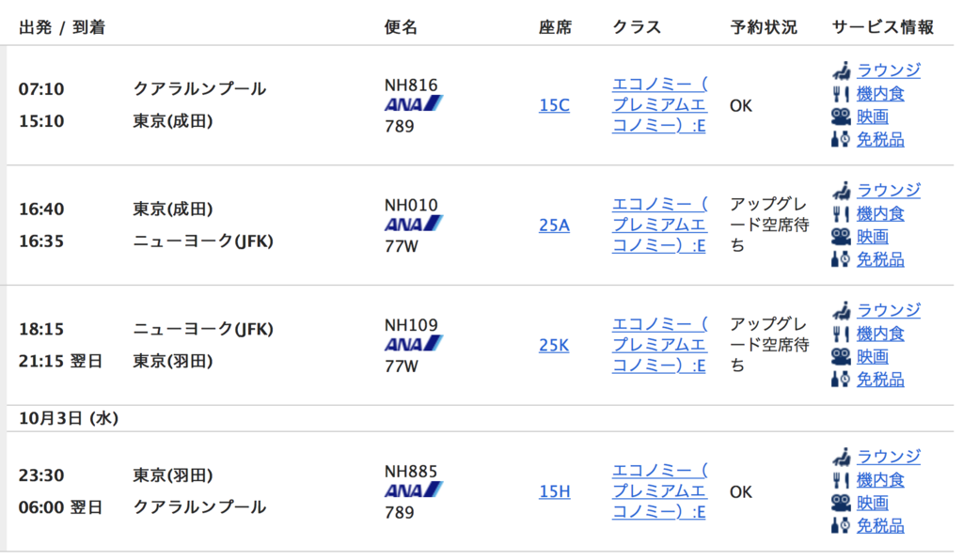
Task: Click the ANA logo under flight NH109
Action: 414,344
